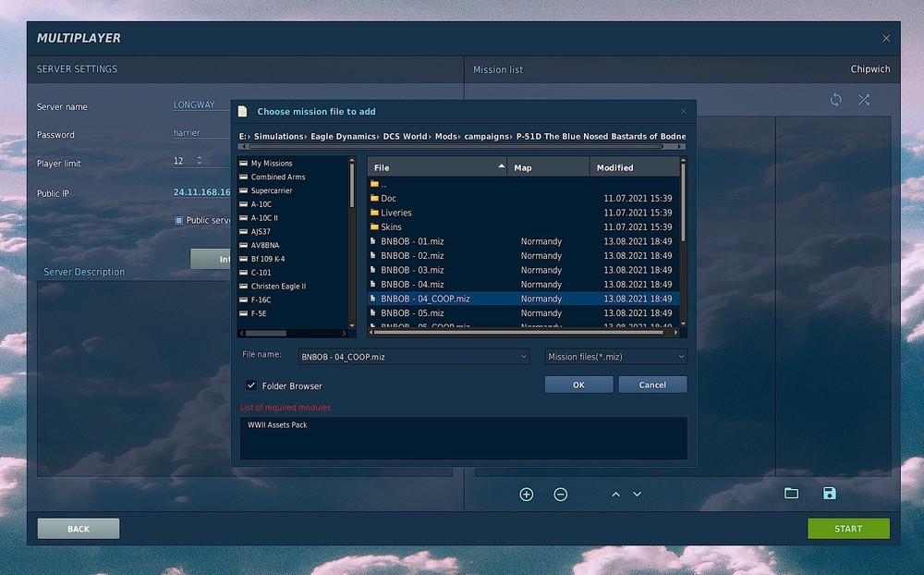924x575 pixels.
Task: Cancel the file chooser
Action: click(x=652, y=385)
